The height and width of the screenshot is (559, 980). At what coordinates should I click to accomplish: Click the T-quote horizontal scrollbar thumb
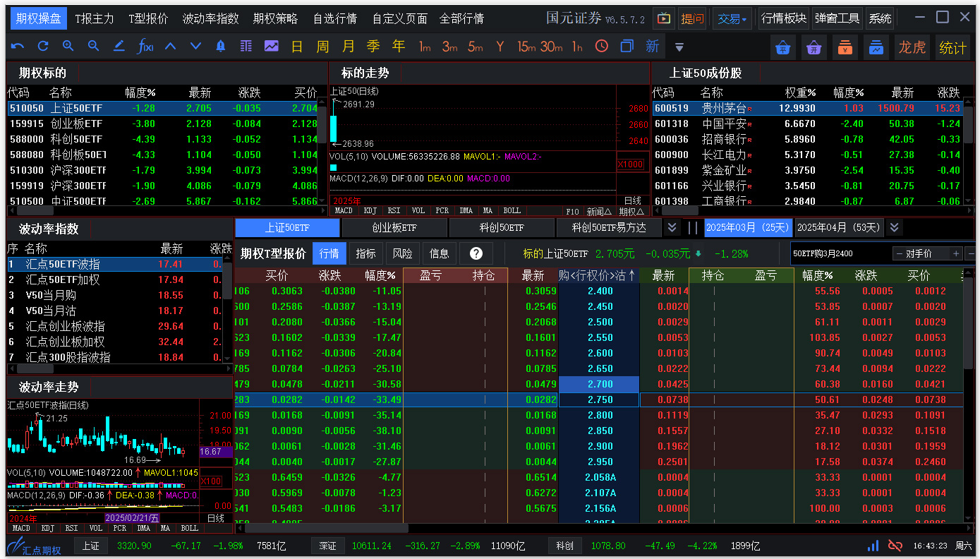pyautogui.click(x=327, y=528)
